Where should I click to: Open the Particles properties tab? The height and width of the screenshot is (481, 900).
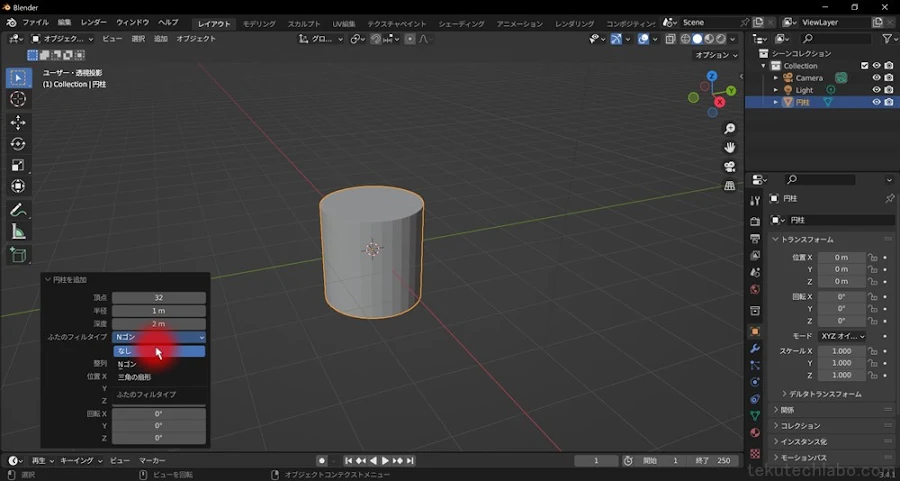(x=755, y=365)
